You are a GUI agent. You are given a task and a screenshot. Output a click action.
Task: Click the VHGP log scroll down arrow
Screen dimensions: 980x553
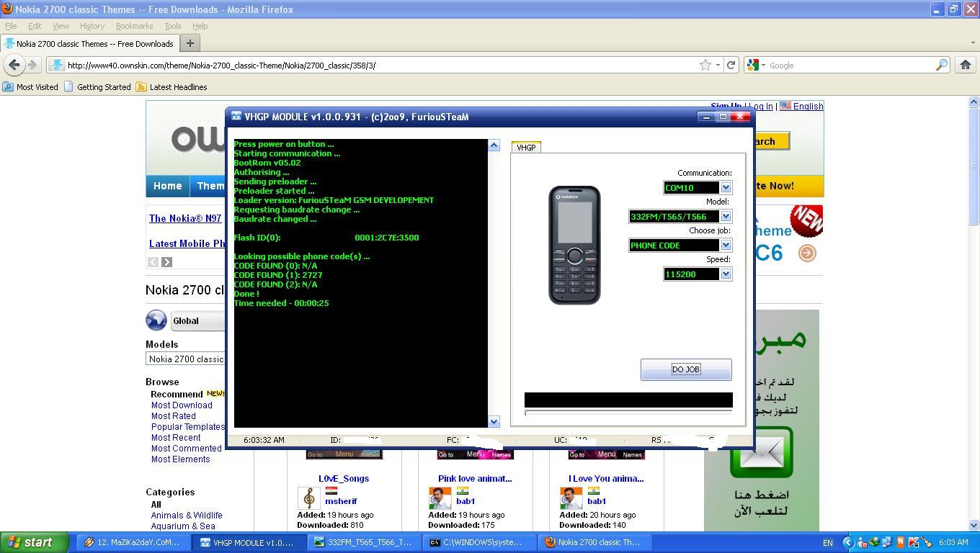[x=494, y=422]
